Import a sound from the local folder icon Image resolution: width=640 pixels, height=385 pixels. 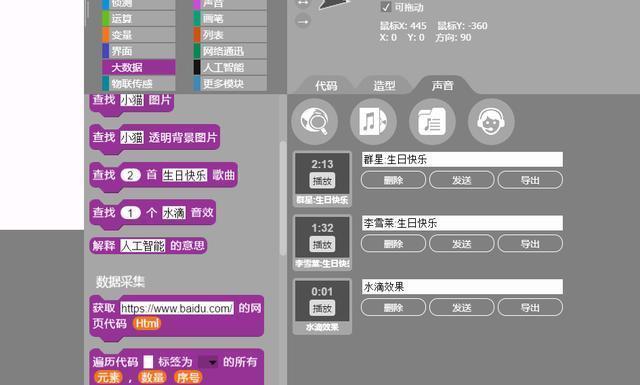[x=432, y=121]
